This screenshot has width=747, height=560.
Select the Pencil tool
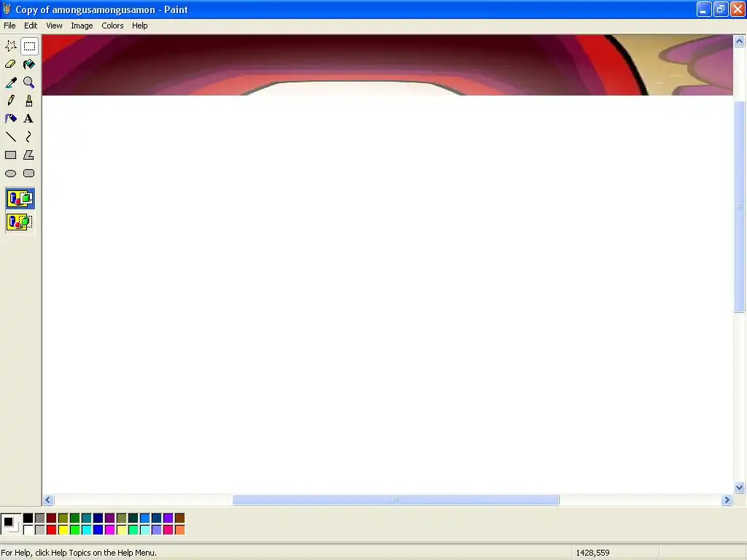point(10,101)
